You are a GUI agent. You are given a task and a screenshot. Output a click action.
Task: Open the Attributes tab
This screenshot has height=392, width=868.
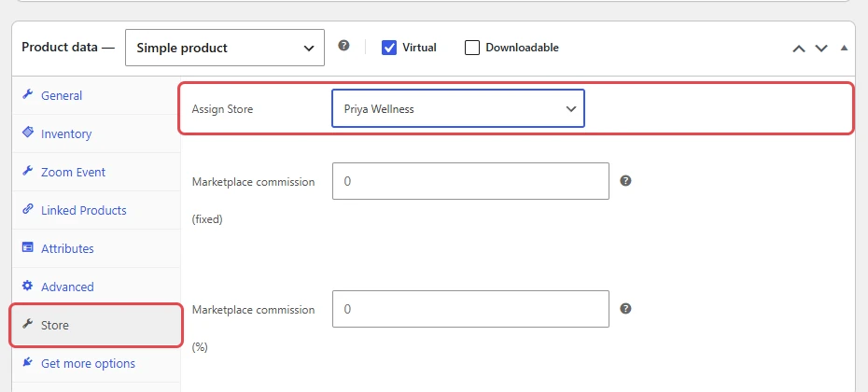pos(96,248)
